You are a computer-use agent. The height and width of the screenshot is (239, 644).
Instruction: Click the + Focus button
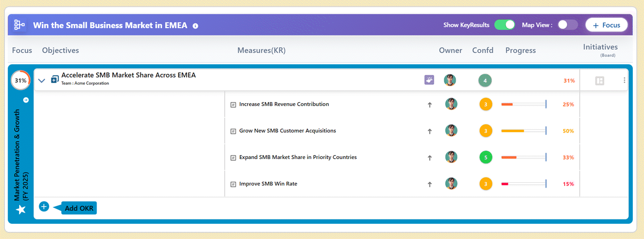[x=606, y=25]
